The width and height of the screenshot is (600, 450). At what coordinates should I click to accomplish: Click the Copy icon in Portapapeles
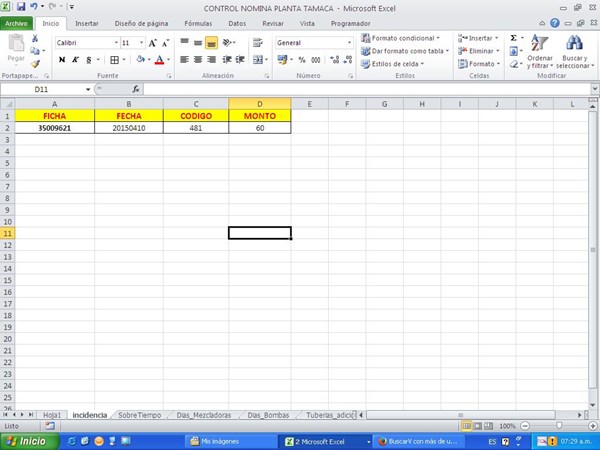pyautogui.click(x=35, y=51)
